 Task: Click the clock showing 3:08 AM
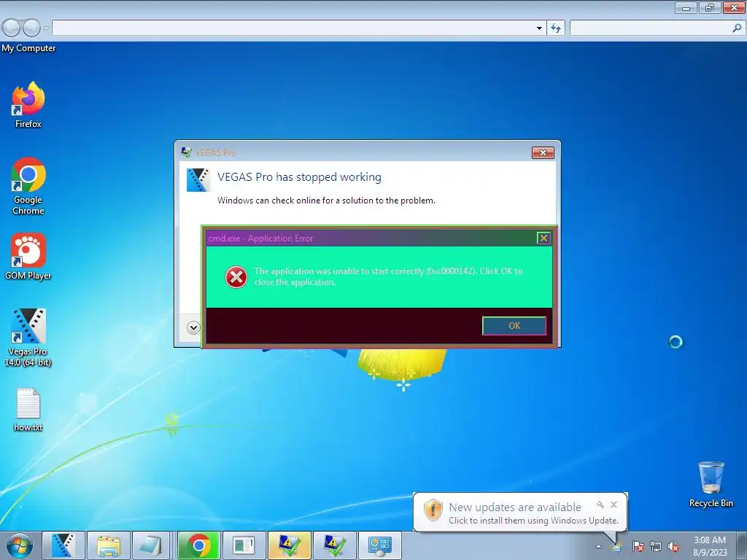[710, 546]
